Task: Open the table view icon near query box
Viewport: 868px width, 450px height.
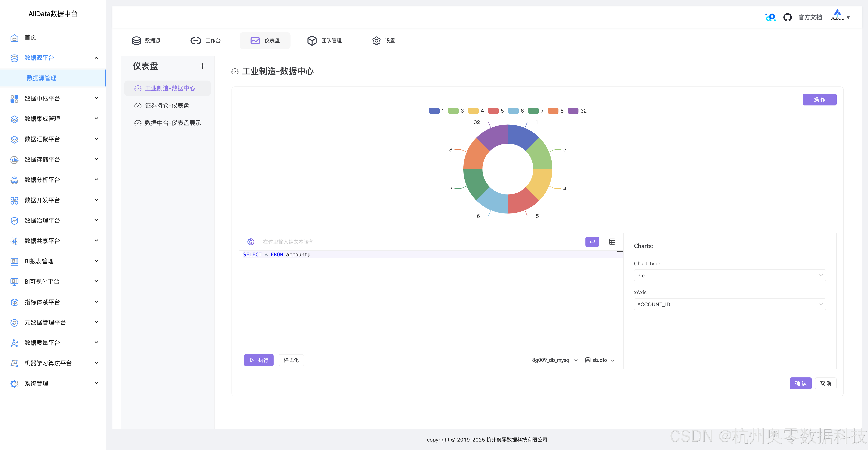Action: coord(612,241)
